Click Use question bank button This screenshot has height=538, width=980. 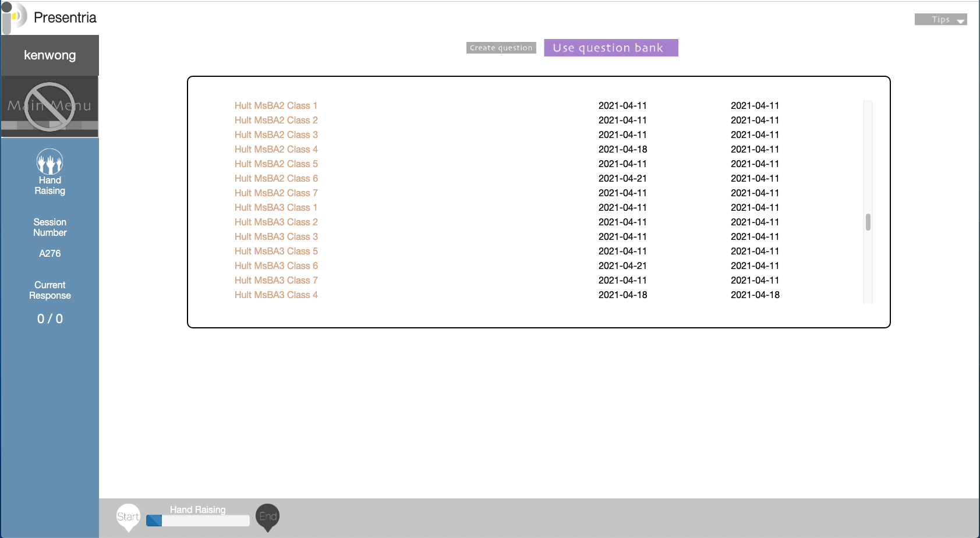pos(611,48)
